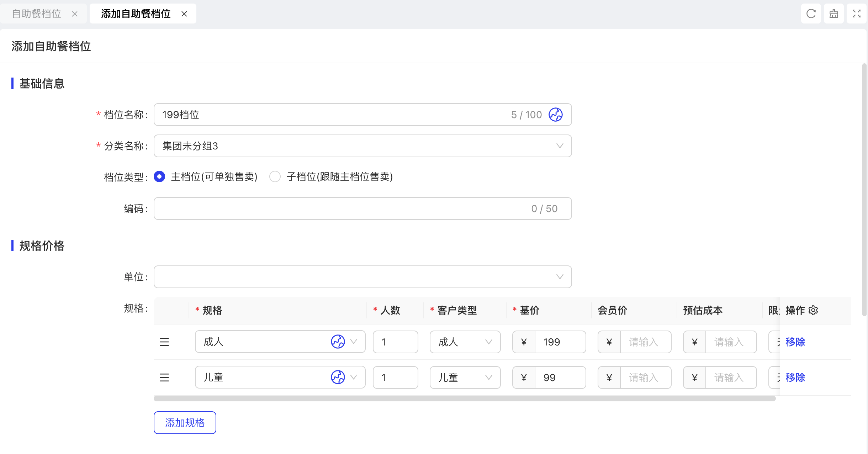The width and height of the screenshot is (868, 454).
Task: Click the 添加规格 button
Action: coord(185,423)
